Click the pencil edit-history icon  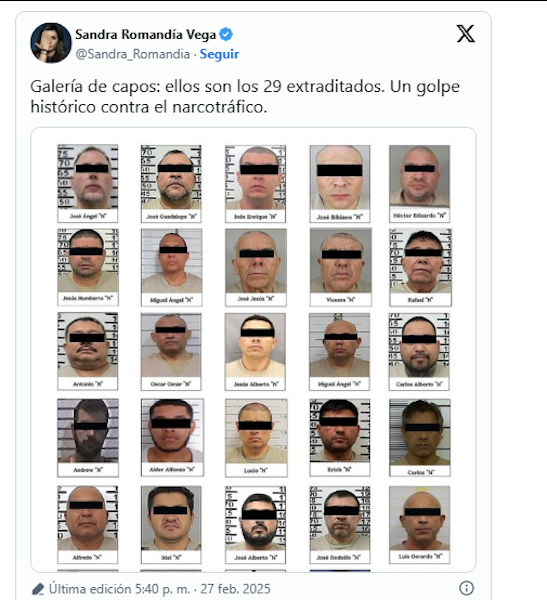38,589
